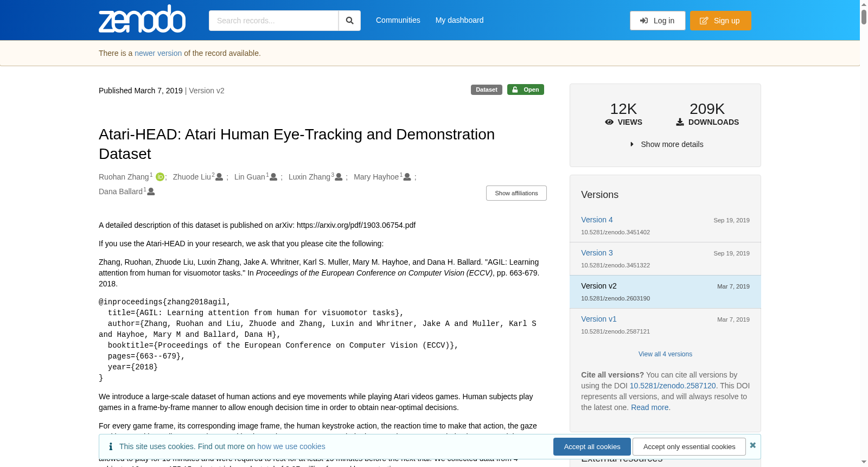Viewport: 868px width, 467px height.
Task: Open Ruohan Zhang's ORCID icon
Action: click(160, 177)
